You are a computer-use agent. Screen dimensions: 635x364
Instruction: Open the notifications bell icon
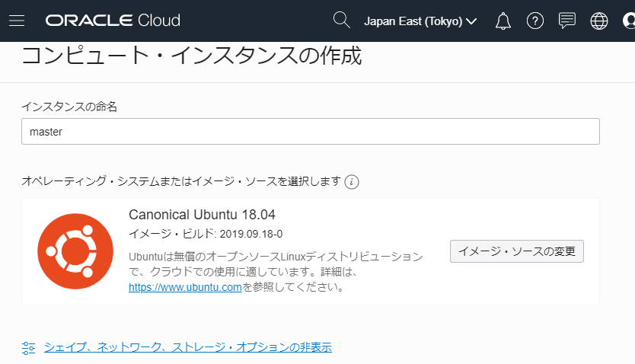pos(503,21)
